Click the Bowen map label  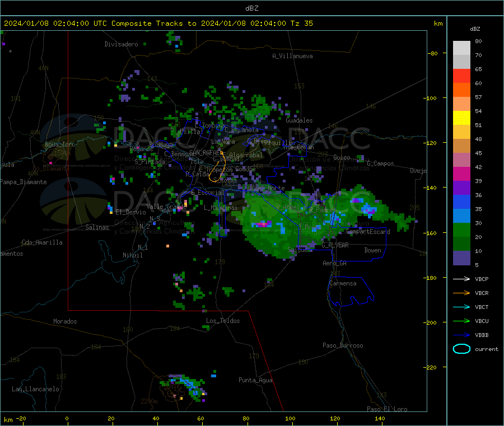click(x=372, y=250)
